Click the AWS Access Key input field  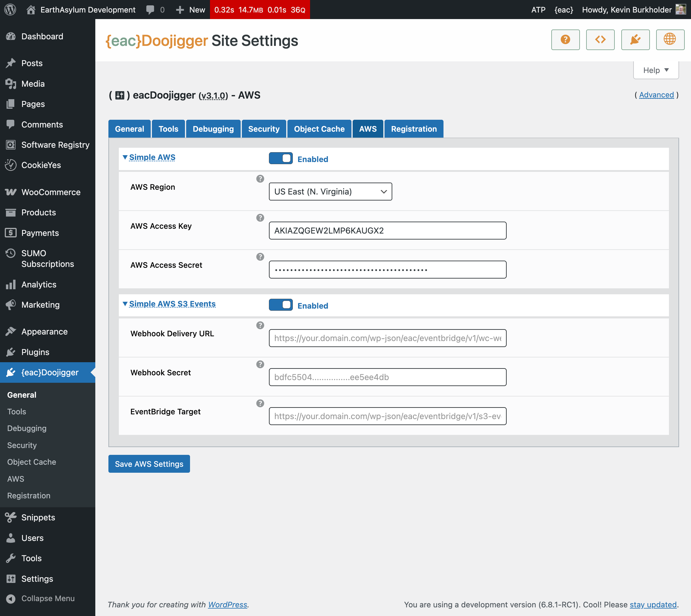[387, 231]
